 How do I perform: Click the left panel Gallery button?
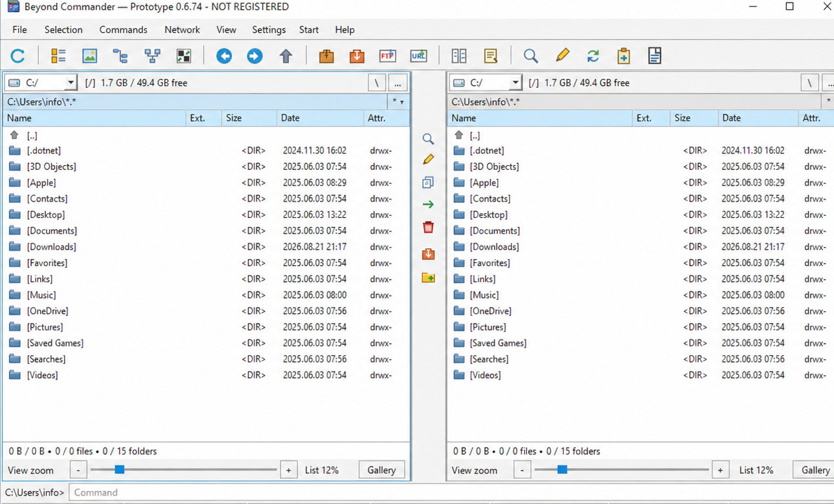coord(381,470)
